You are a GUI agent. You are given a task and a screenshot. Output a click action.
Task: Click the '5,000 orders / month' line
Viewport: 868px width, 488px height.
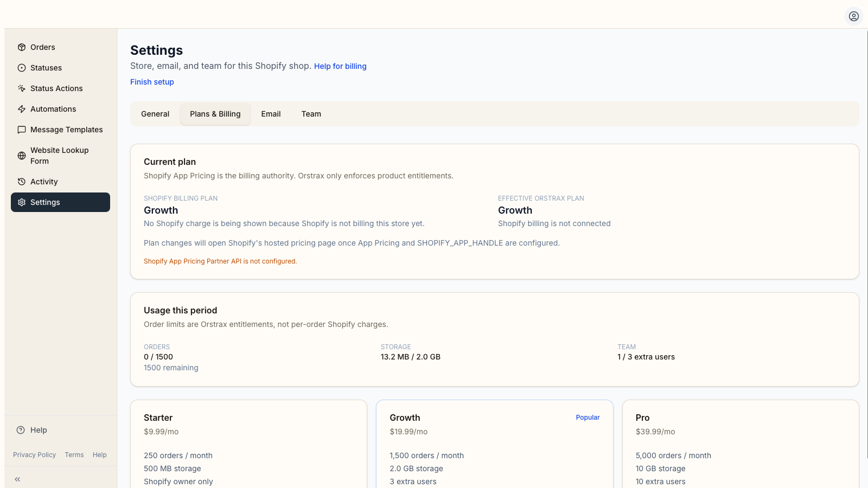(673, 455)
